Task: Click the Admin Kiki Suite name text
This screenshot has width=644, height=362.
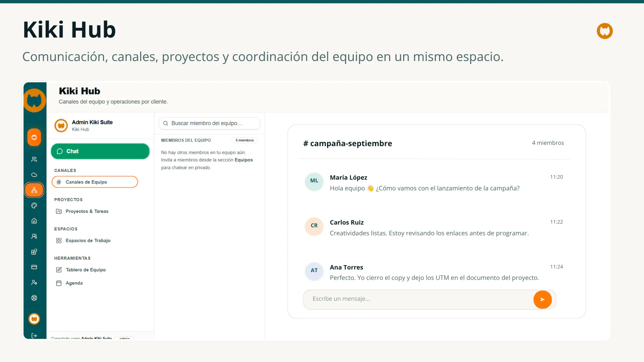Action: tap(92, 122)
